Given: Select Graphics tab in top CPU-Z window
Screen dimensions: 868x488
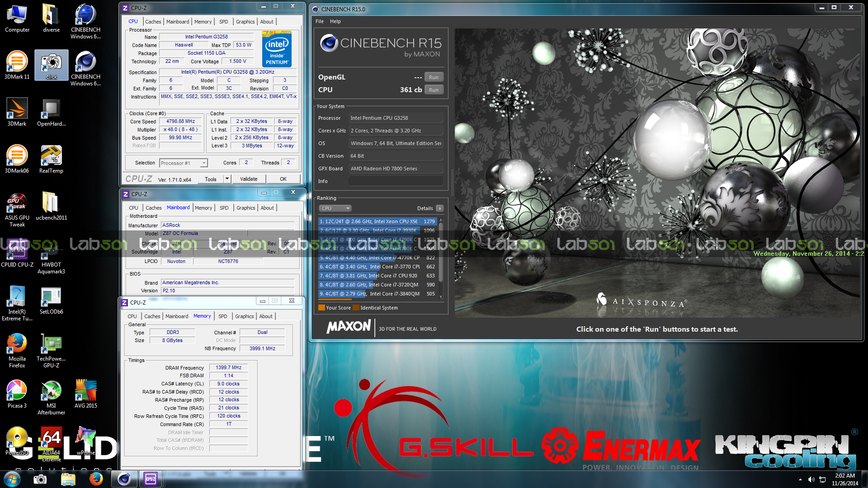Looking at the screenshot, I should click(x=245, y=22).
